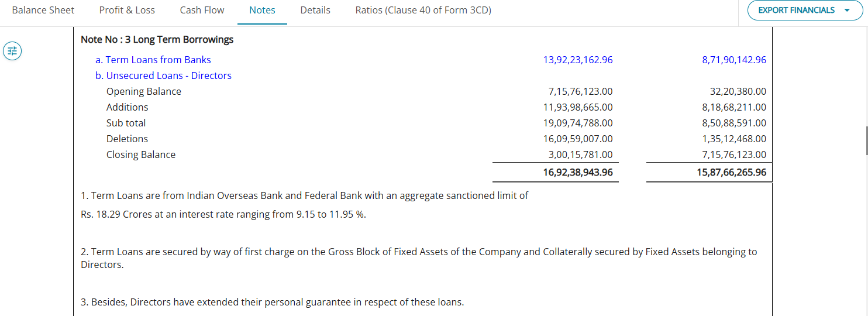Click the total 16,92,38,943.96 figure
Image resolution: width=868 pixels, height=316 pixels.
pos(578,173)
